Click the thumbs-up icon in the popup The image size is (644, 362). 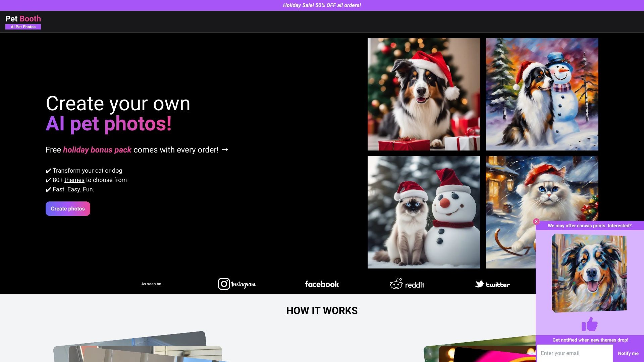coord(589,324)
